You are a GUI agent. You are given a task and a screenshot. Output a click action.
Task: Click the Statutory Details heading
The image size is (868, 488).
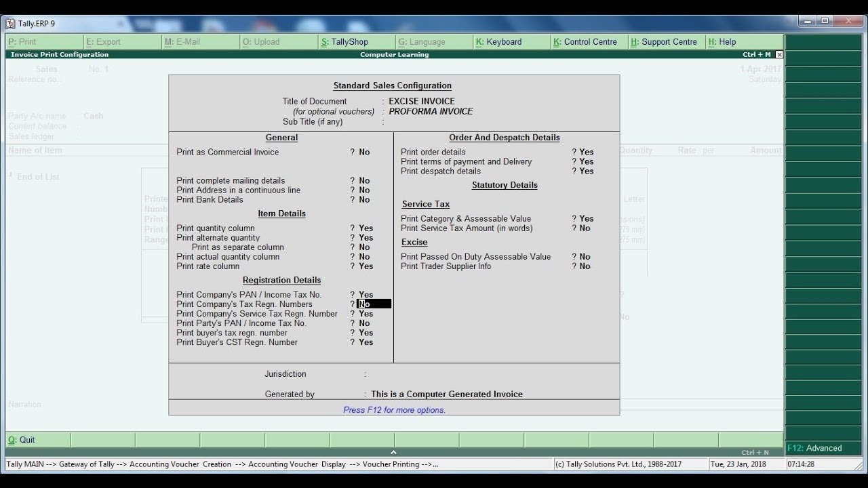click(x=505, y=185)
